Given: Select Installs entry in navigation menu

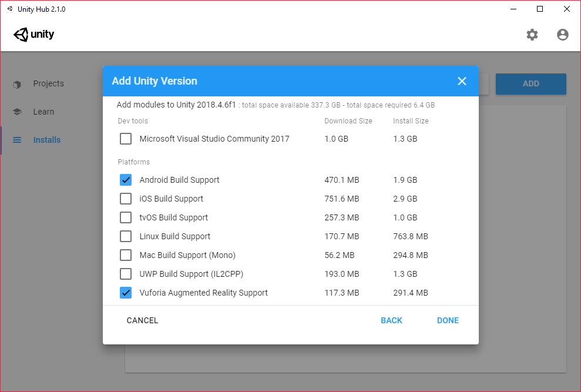Looking at the screenshot, I should [48, 140].
